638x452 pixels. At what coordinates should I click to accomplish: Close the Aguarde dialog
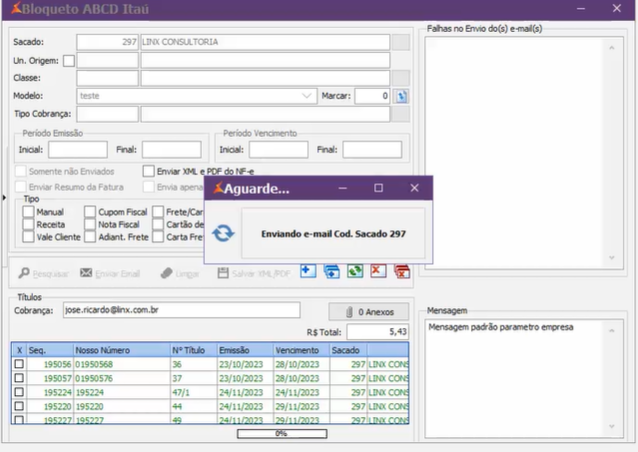click(414, 188)
